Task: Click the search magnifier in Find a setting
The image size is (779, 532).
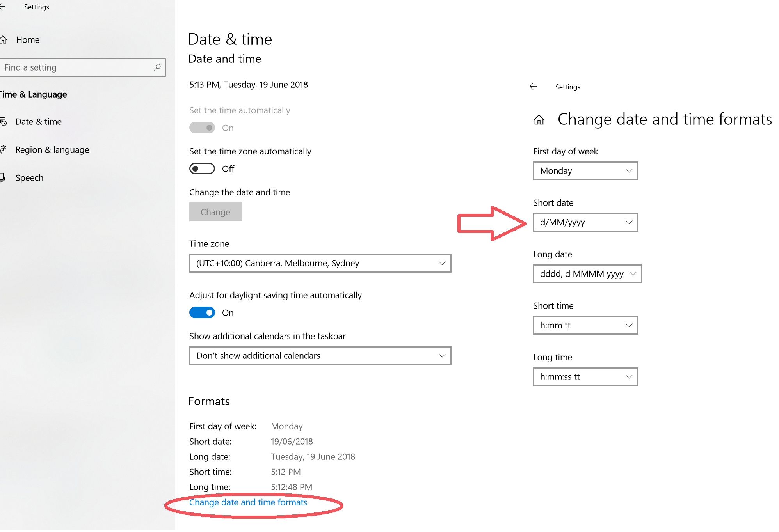Action: [158, 67]
